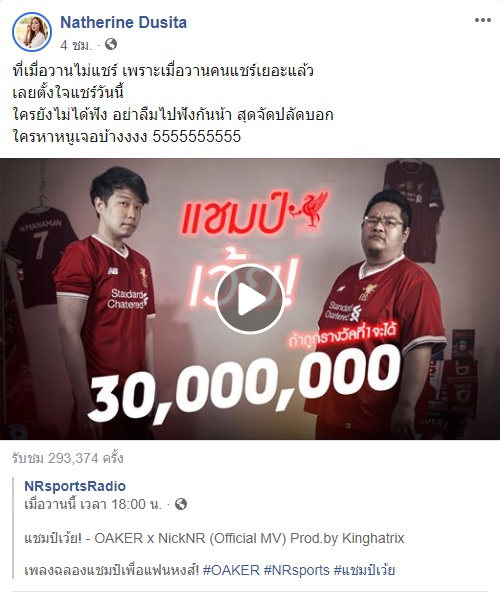Click the globe public-privacy icon beside 4 ชม.
500x592 pixels.
tap(111, 44)
